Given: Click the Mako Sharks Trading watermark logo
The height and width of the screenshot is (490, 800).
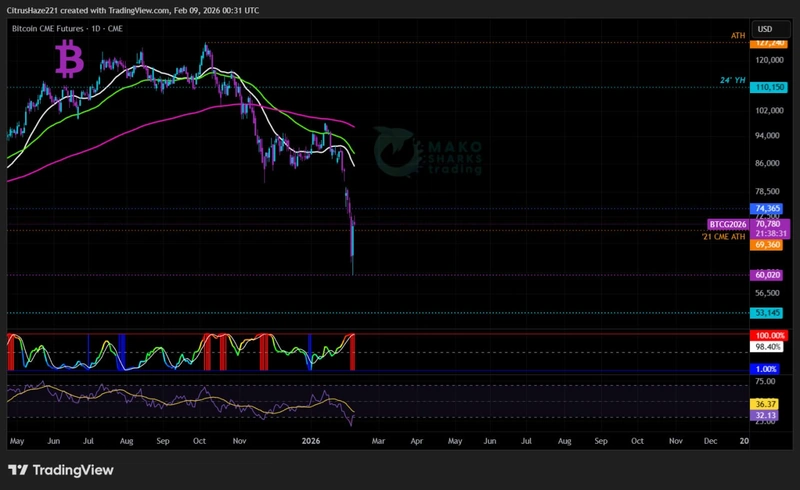Looking at the screenshot, I should (430, 152).
